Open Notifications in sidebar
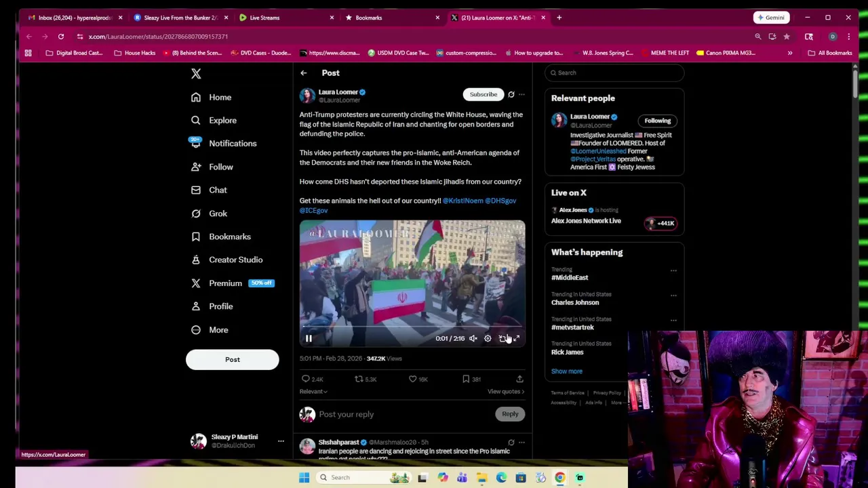 224,143
